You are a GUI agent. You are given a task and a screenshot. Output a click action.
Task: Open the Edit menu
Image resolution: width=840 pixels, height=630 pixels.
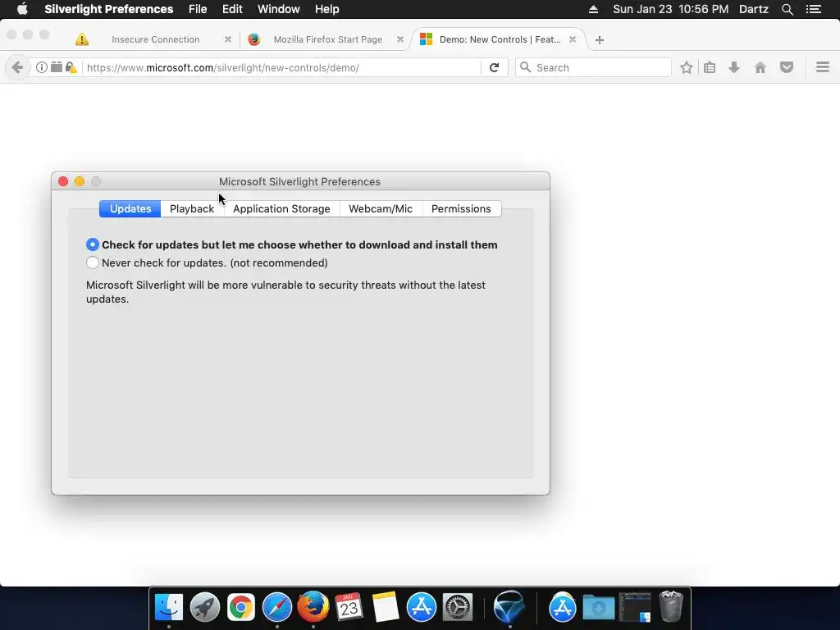(232, 9)
